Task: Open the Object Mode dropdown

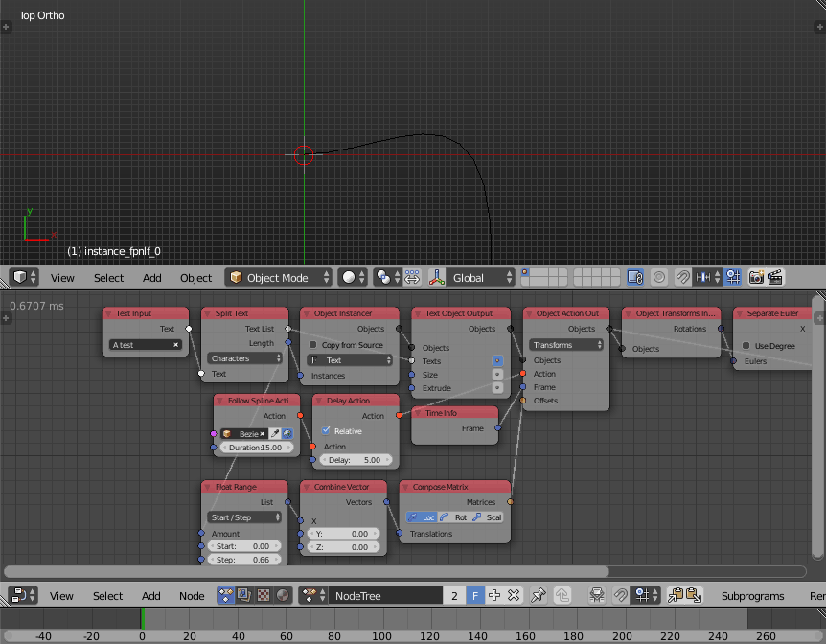Action: (278, 277)
